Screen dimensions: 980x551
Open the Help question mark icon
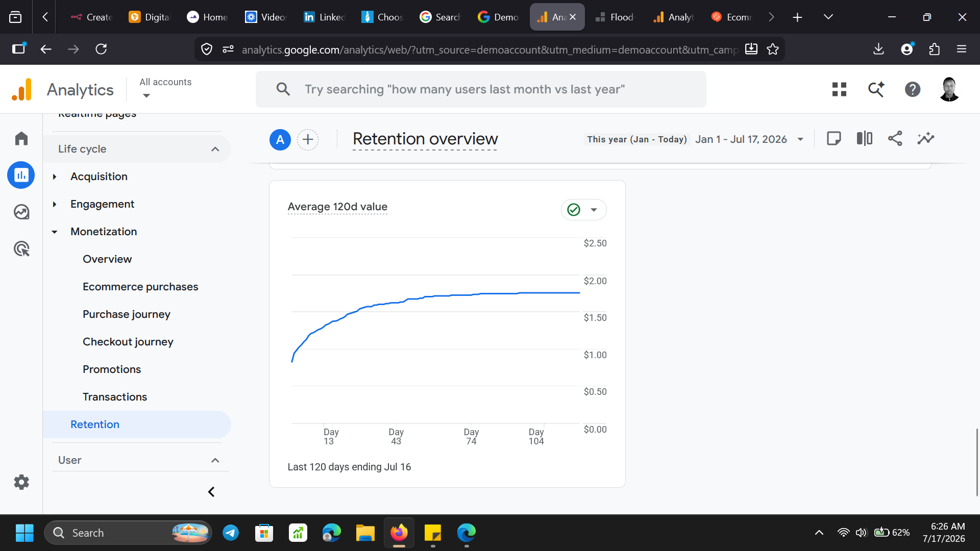(x=913, y=89)
